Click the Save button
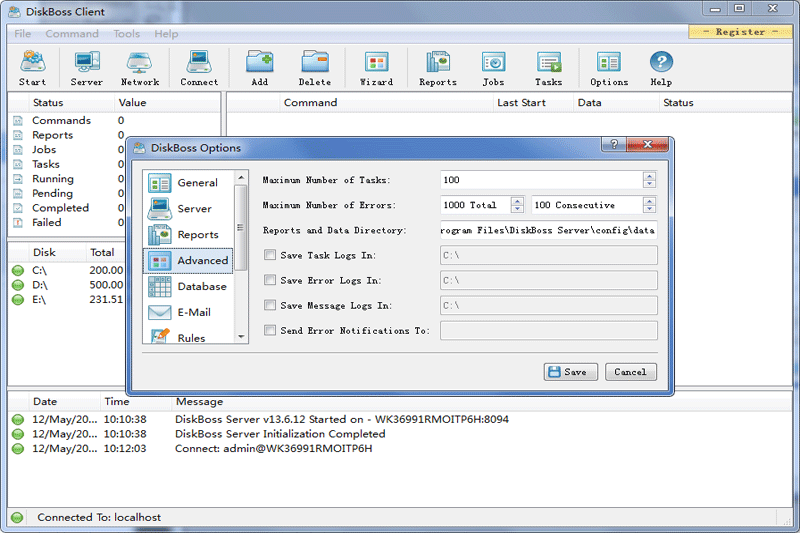The height and width of the screenshot is (533, 800). point(571,372)
